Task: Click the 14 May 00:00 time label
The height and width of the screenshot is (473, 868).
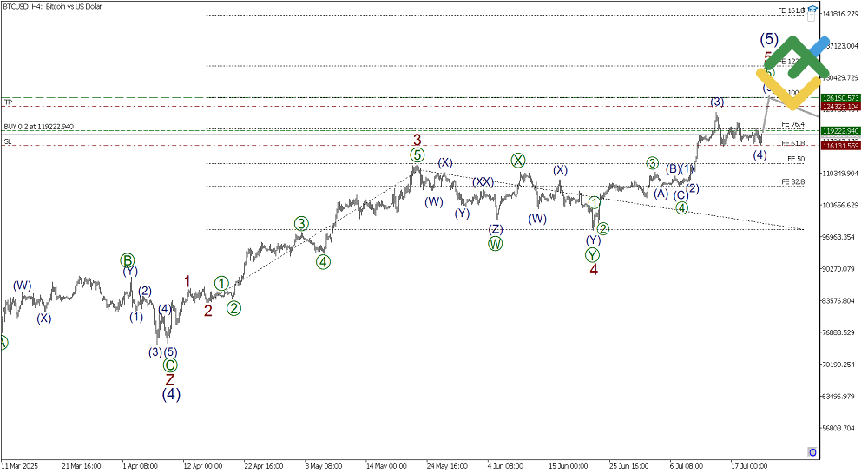Action: click(386, 466)
